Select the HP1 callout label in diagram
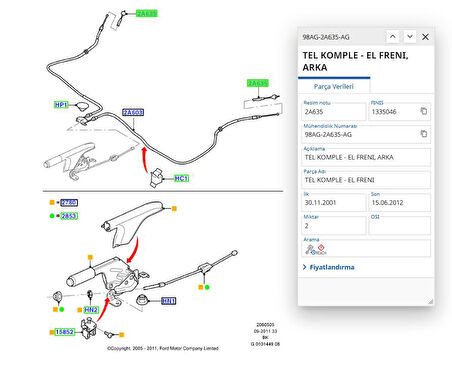Viewport: 452px width, 374px height. pos(61,105)
